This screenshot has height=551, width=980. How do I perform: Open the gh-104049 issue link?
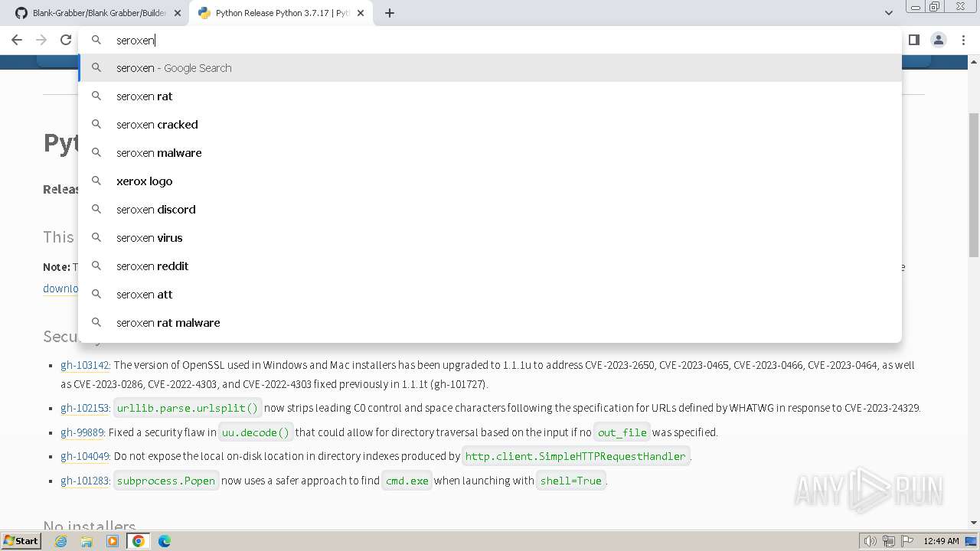click(x=85, y=456)
